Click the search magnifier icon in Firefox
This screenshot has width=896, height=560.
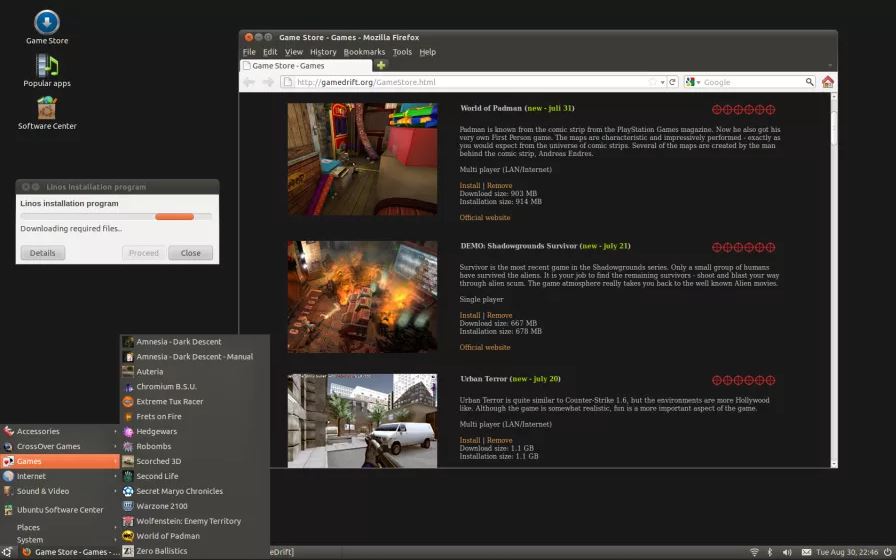(809, 82)
